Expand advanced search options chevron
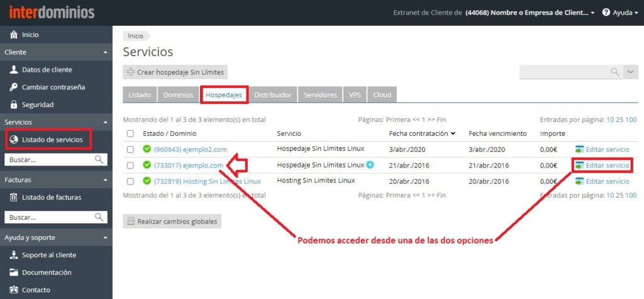 pos(631,72)
